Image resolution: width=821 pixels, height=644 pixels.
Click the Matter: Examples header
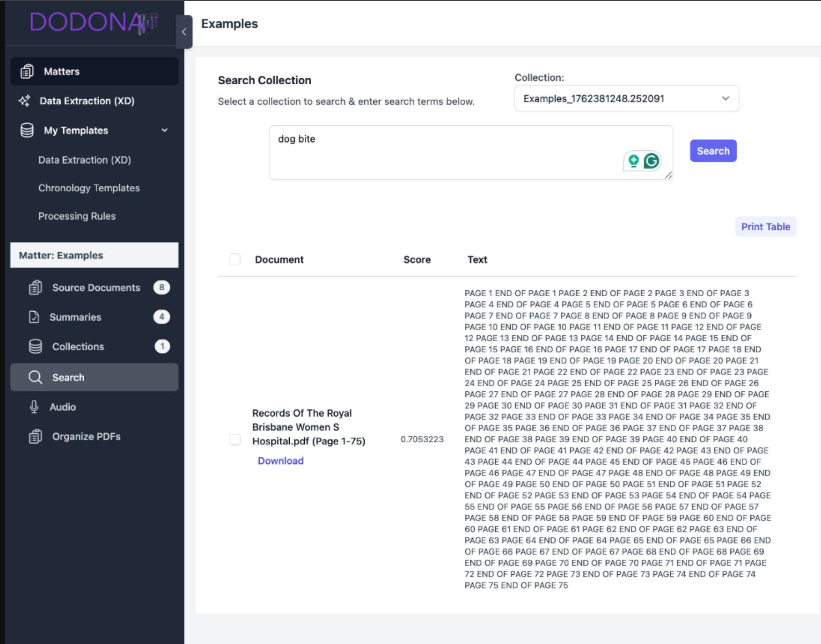tap(95, 255)
